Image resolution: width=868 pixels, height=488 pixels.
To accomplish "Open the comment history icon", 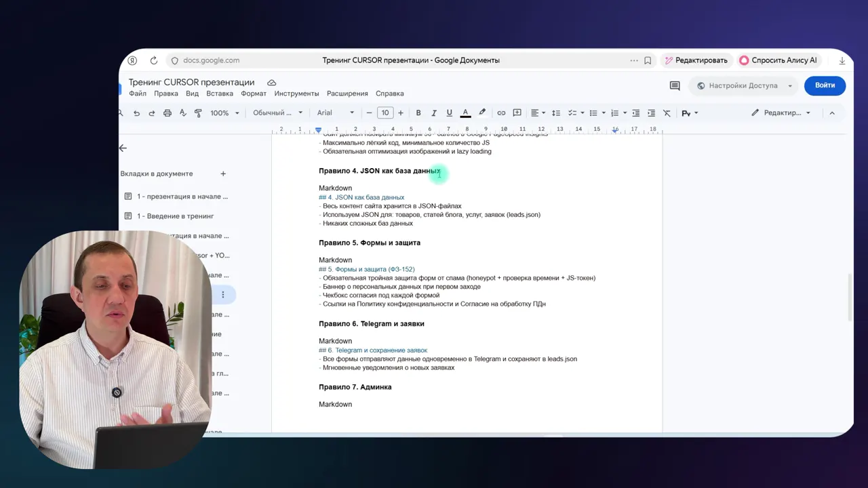I will 675,86.
